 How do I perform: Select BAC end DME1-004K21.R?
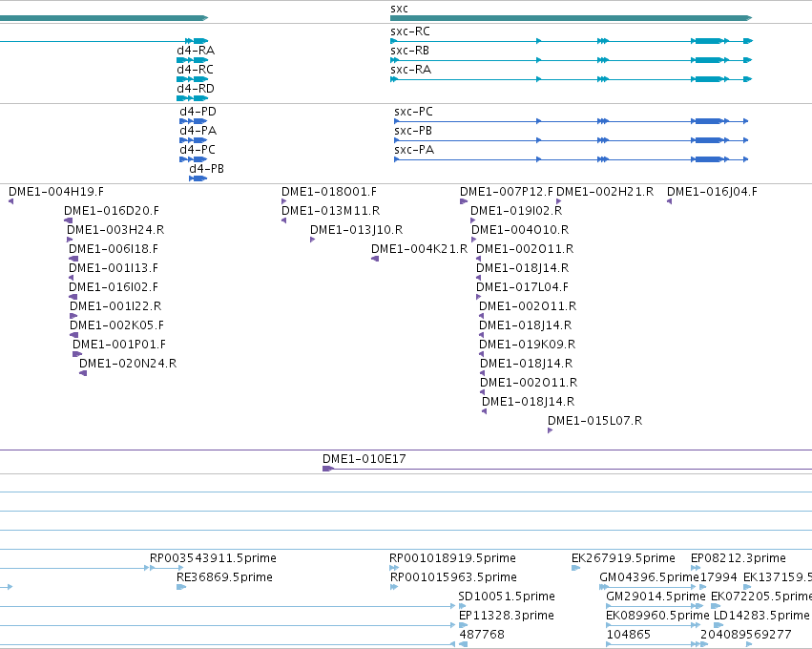click(420, 250)
